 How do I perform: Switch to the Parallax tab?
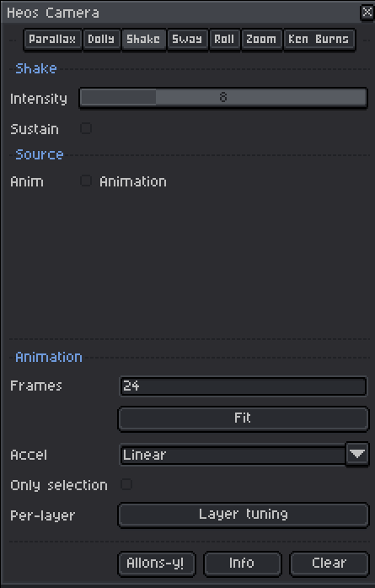click(x=53, y=40)
